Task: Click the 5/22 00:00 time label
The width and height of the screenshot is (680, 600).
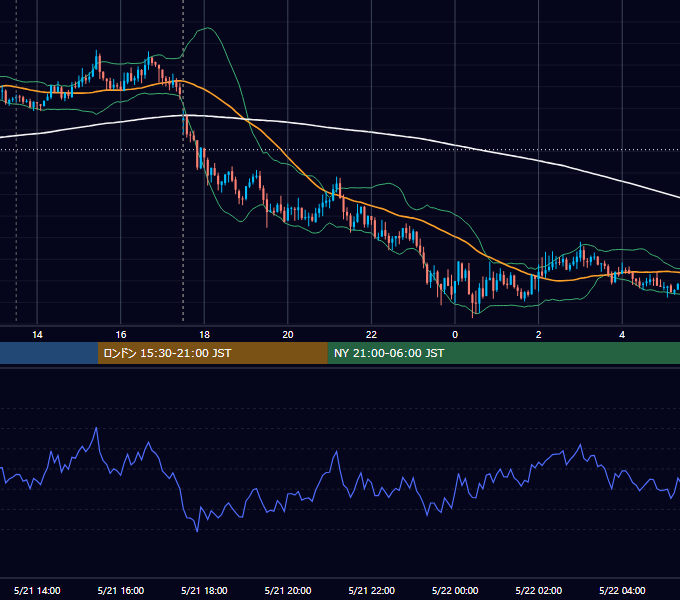Action: 455,590
